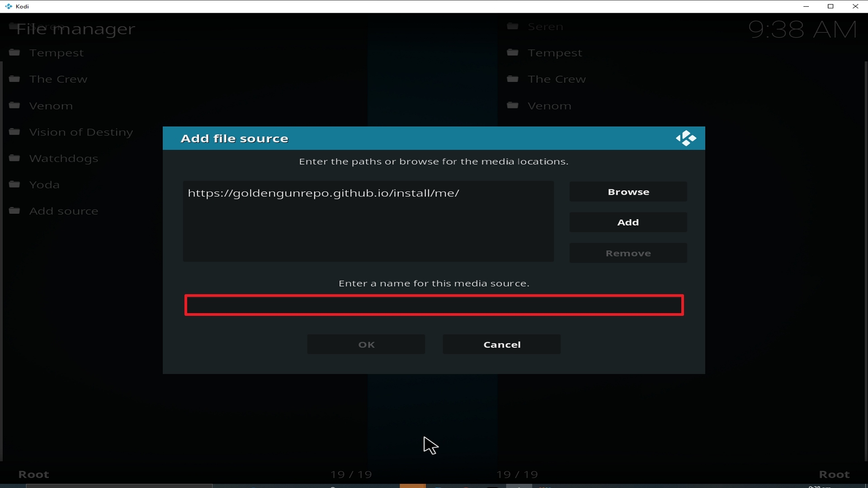Viewport: 868px width, 488px height.
Task: Open Venom folder in the right pane
Action: point(550,106)
